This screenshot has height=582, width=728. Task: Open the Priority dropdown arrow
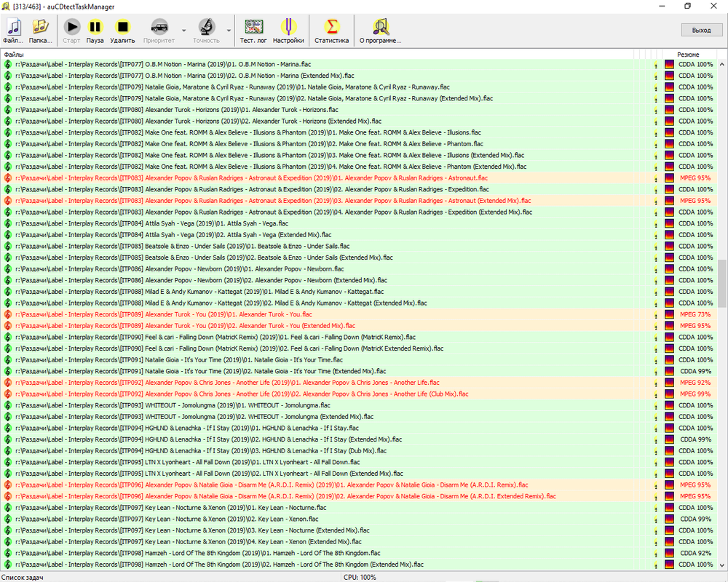[183, 31]
